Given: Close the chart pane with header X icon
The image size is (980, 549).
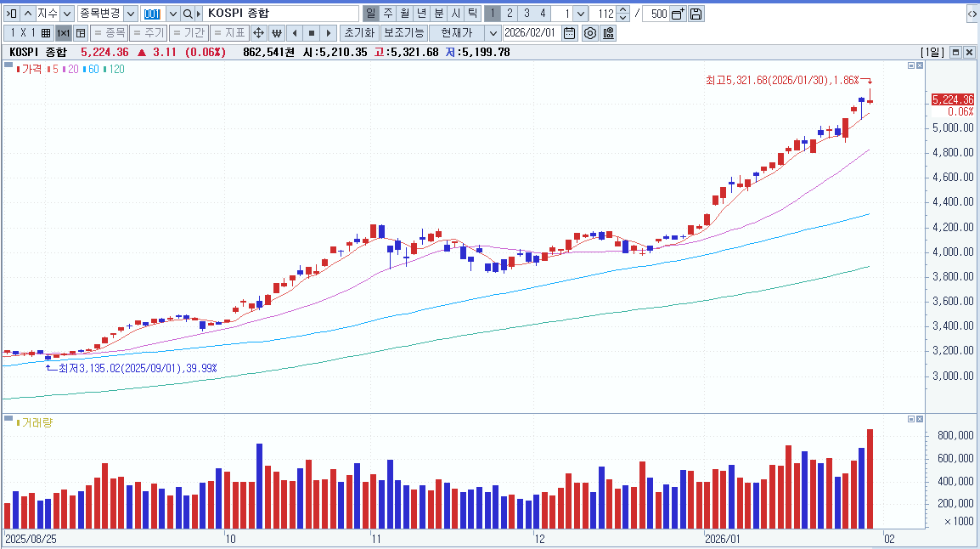Looking at the screenshot, I should pyautogui.click(x=969, y=53).
